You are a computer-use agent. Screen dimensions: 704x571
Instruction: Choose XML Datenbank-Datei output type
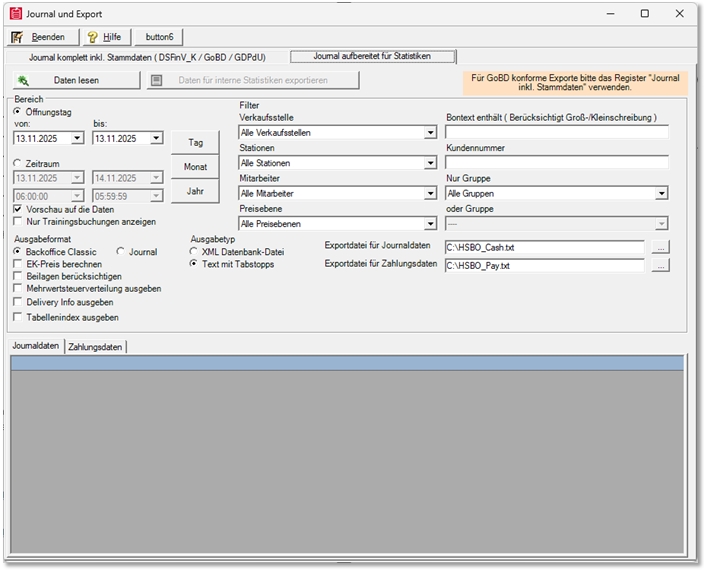coord(195,252)
